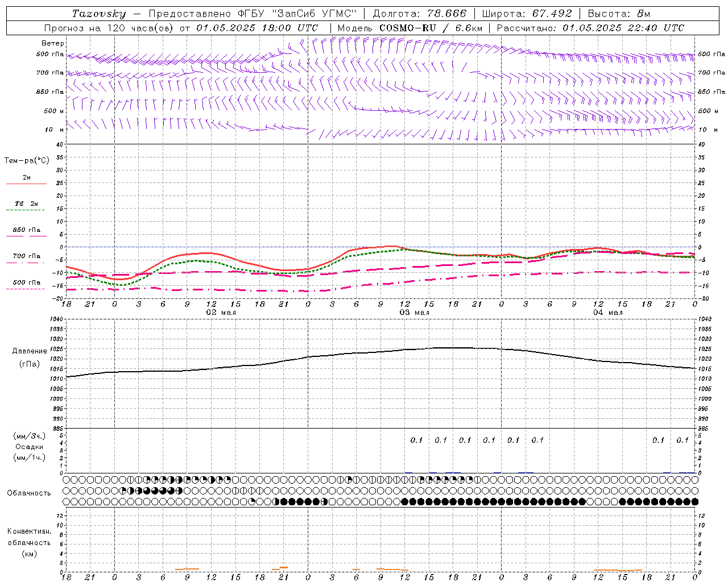Click the 850 гПа temperature legend label
This screenshot has width=728, height=582.
pyautogui.click(x=27, y=230)
